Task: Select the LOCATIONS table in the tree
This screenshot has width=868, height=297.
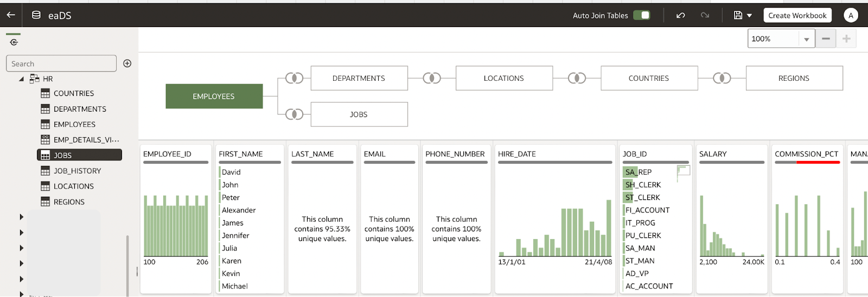Action: [x=74, y=186]
